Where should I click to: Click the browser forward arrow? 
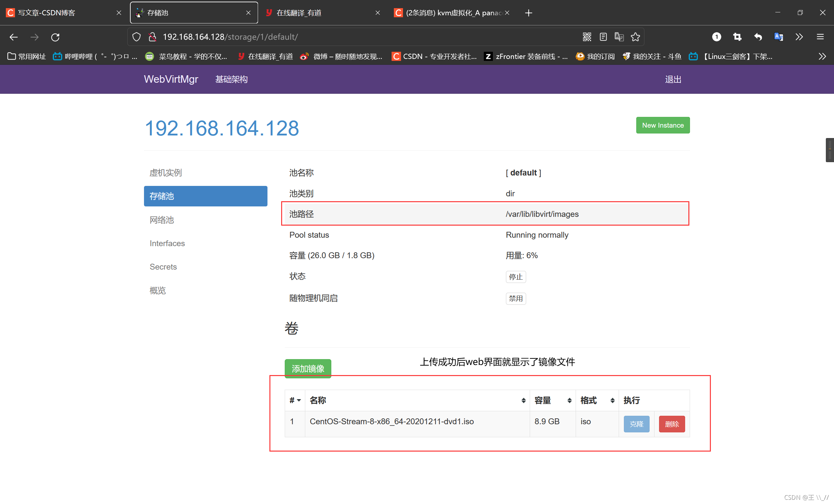pos(34,37)
